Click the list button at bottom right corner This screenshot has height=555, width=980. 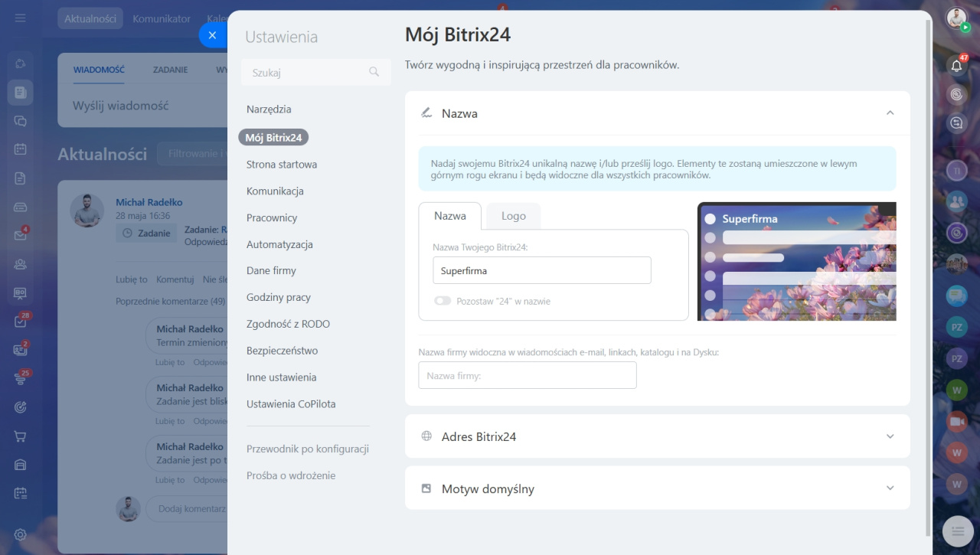tap(956, 531)
